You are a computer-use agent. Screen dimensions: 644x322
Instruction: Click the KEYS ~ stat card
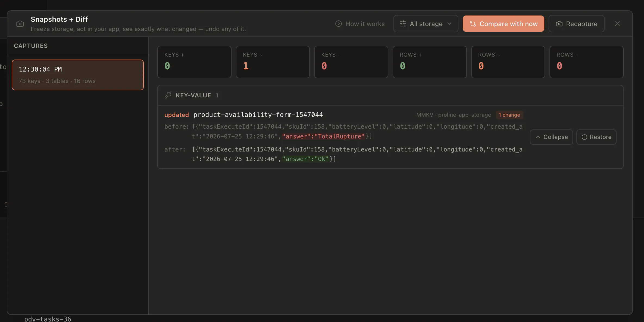[x=273, y=62]
